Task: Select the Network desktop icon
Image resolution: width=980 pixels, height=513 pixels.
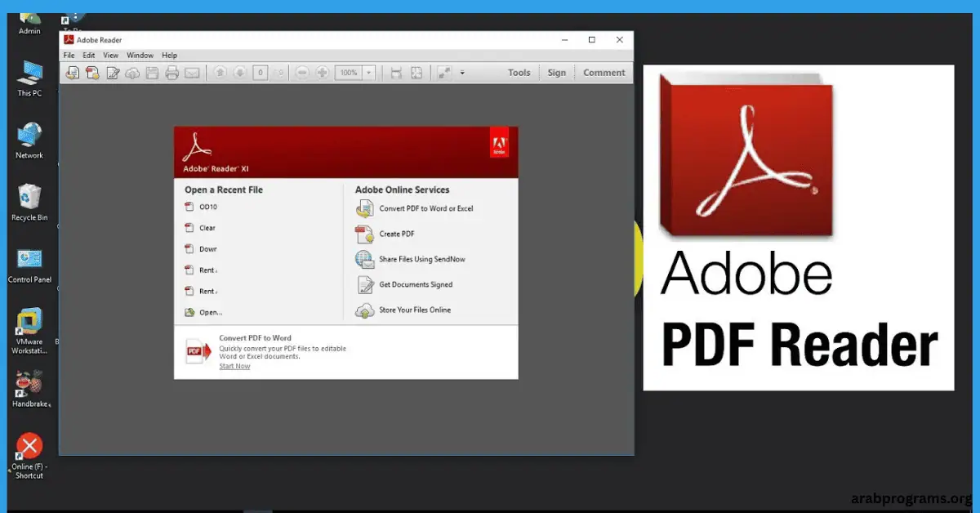Action: [29, 141]
